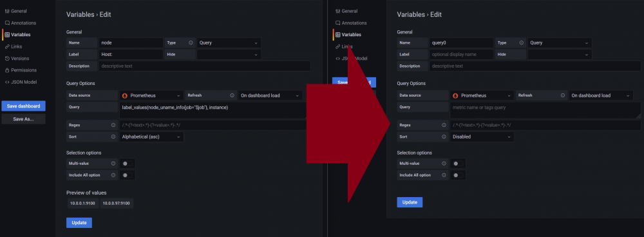Viewport: 644px width, 237px height.
Task: Click the Save As... button
Action: pyautogui.click(x=23, y=119)
